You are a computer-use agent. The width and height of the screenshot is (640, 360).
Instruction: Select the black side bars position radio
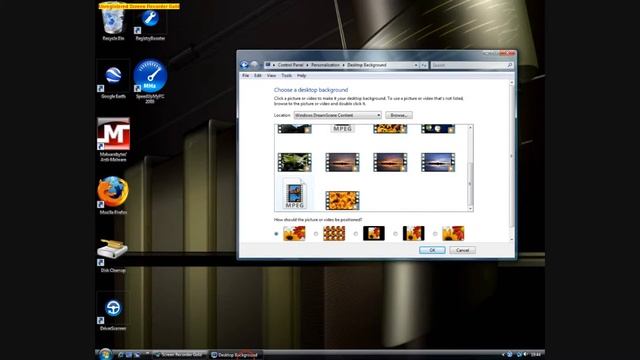395,234
